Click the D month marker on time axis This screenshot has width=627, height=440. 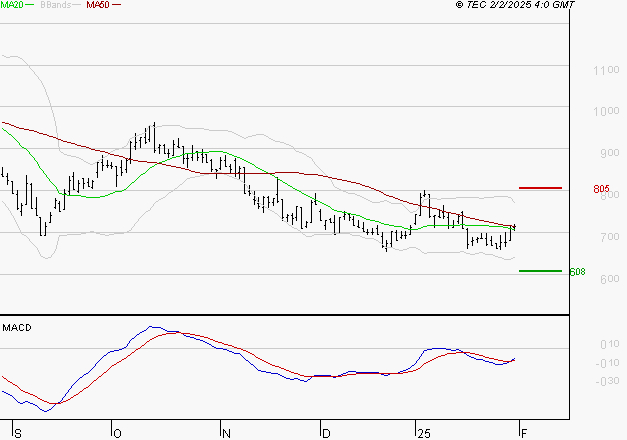point(326,434)
